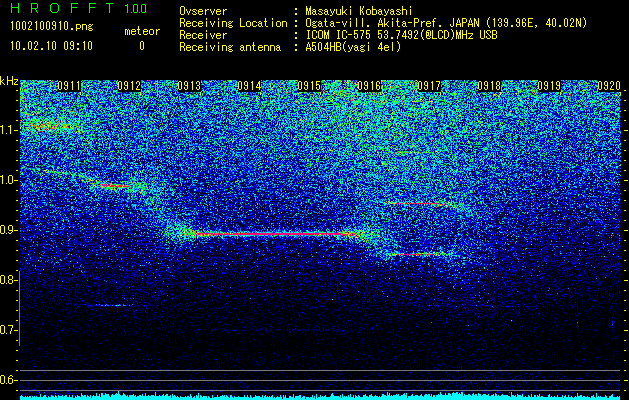
Task: Click the A504HB(yagi 4el) antenna text
Action: pos(353,47)
